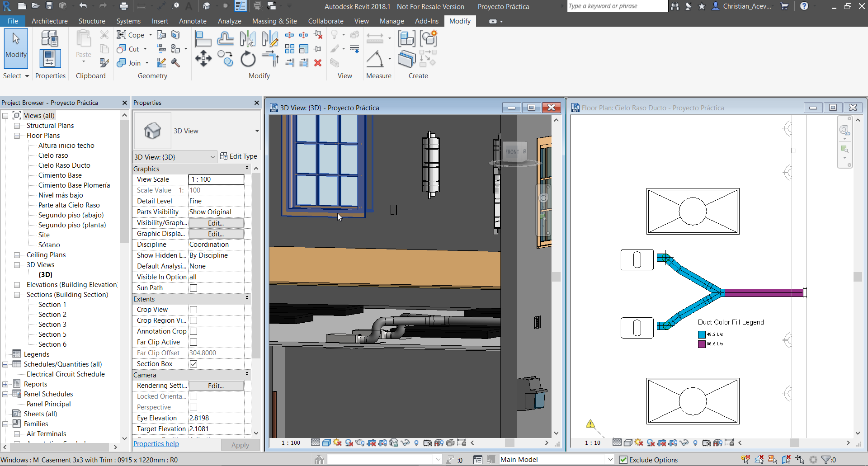Open the Visual Style cube icon
The height and width of the screenshot is (466, 868).
(x=326, y=443)
